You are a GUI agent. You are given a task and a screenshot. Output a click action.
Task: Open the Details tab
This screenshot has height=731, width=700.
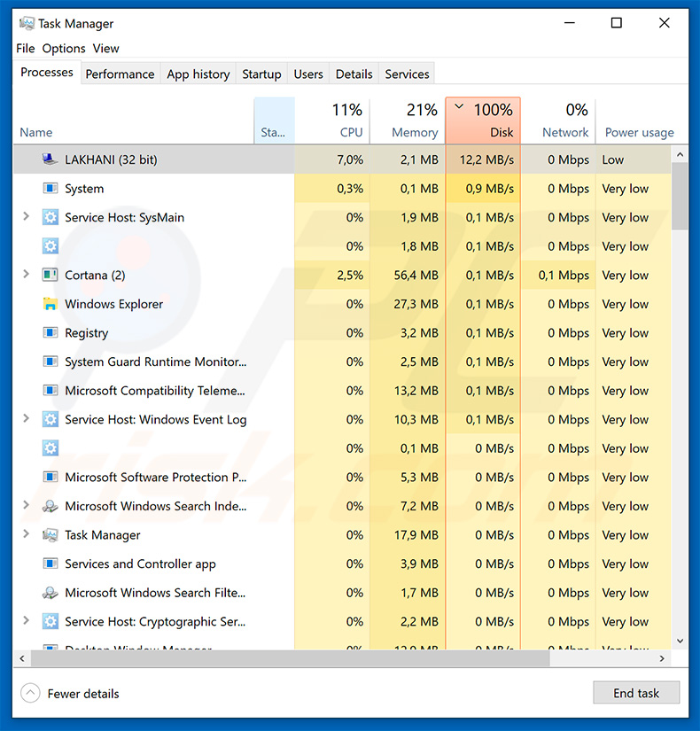354,74
